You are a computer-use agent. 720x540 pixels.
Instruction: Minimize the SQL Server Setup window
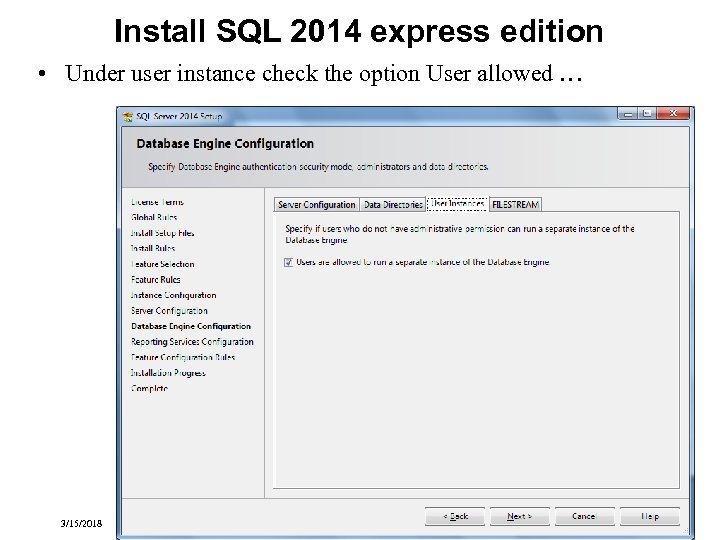(x=628, y=113)
